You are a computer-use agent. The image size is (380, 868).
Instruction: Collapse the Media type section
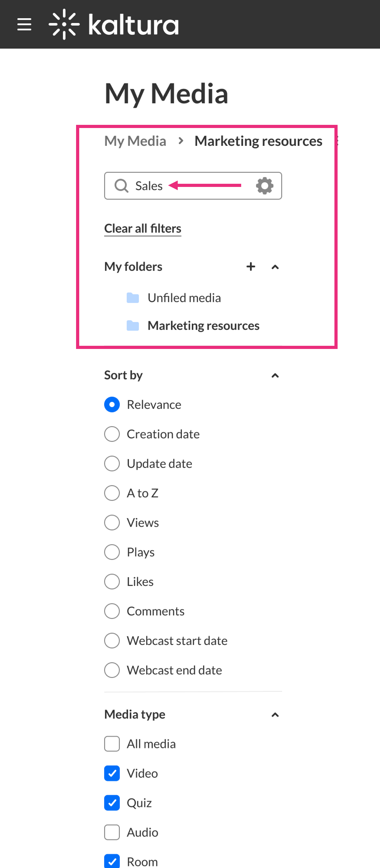(275, 715)
